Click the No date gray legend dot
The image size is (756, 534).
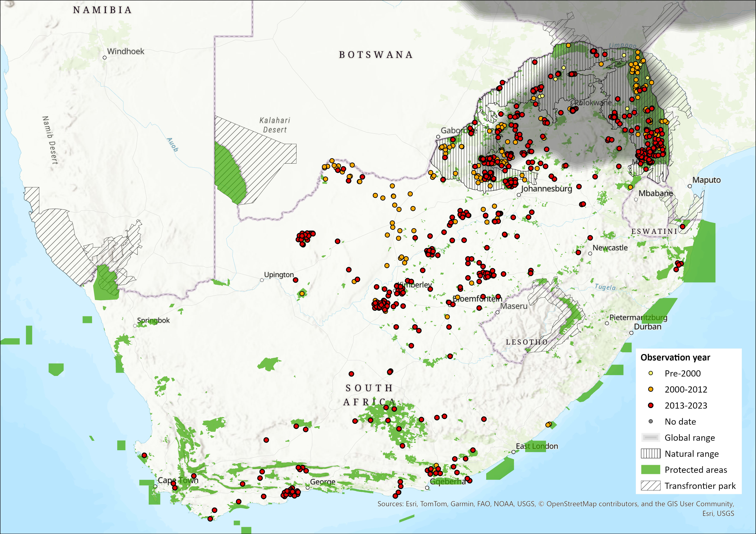tap(650, 421)
